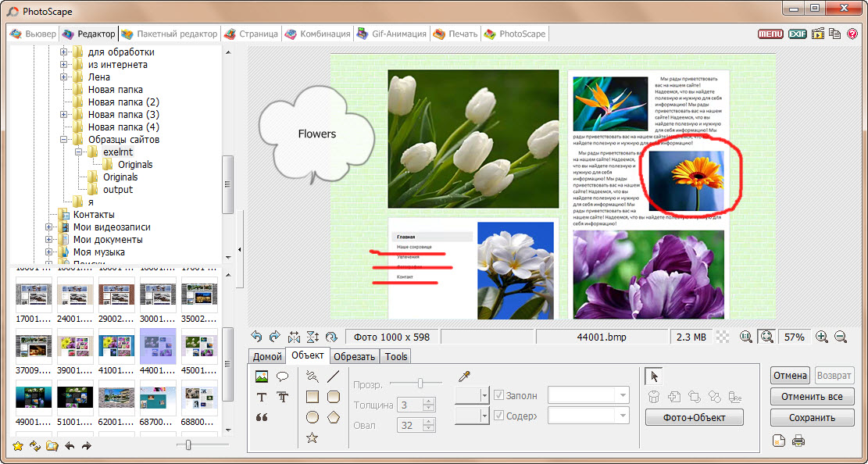Toggle the Содерж checkbox
The width and height of the screenshot is (868, 464).
coord(499,415)
